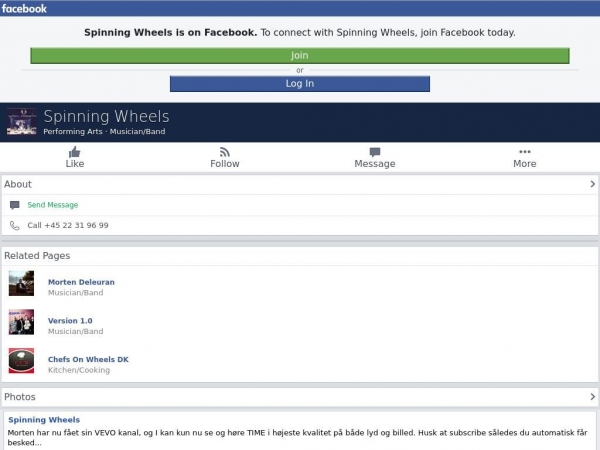This screenshot has height=450, width=600.
Task: Click Spinning Wheels post author link
Action: pyautogui.click(x=44, y=420)
